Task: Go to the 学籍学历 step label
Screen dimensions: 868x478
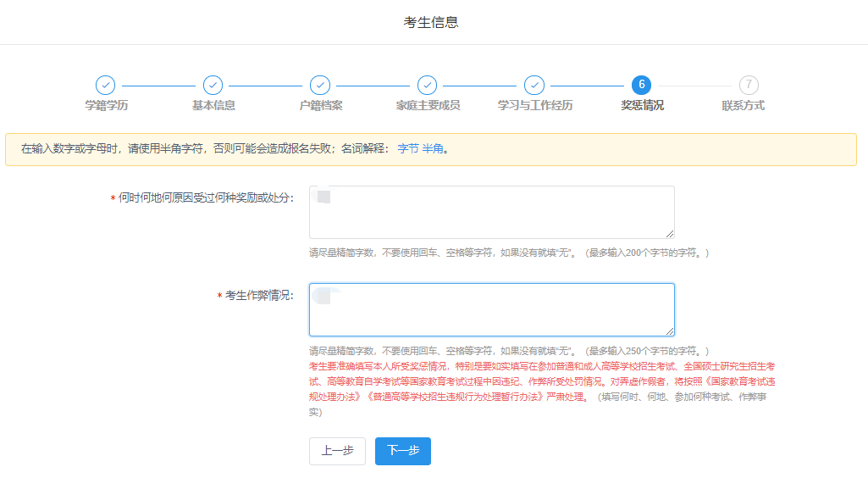Action: [106, 106]
